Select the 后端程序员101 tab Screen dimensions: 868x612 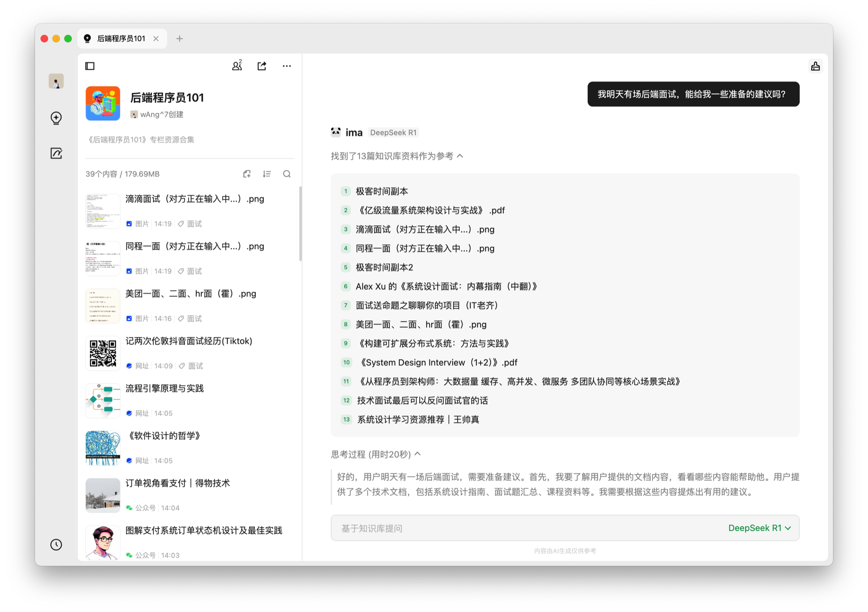[x=122, y=38]
